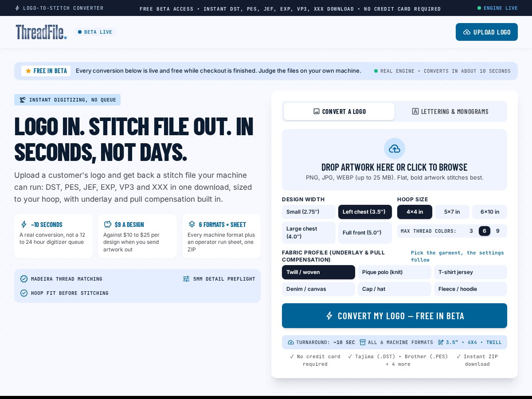532x399 pixels.
Task: Switch to Lettering & Monograms tab
Action: (x=450, y=111)
